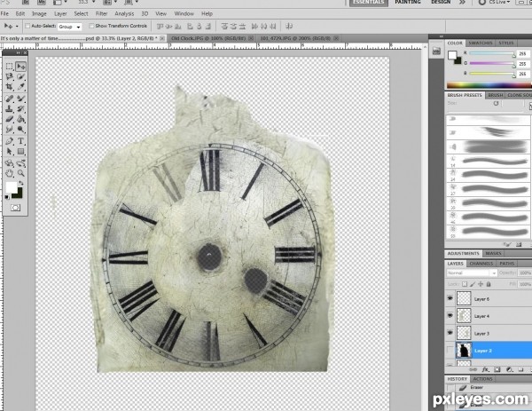
Task: Open the Arrange Documents dropdown
Action: (112, 2)
